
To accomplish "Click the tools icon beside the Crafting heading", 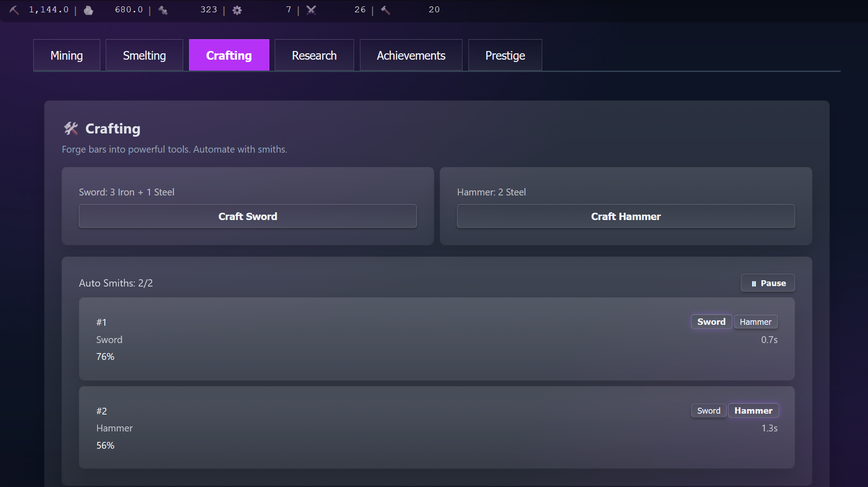I will [71, 128].
